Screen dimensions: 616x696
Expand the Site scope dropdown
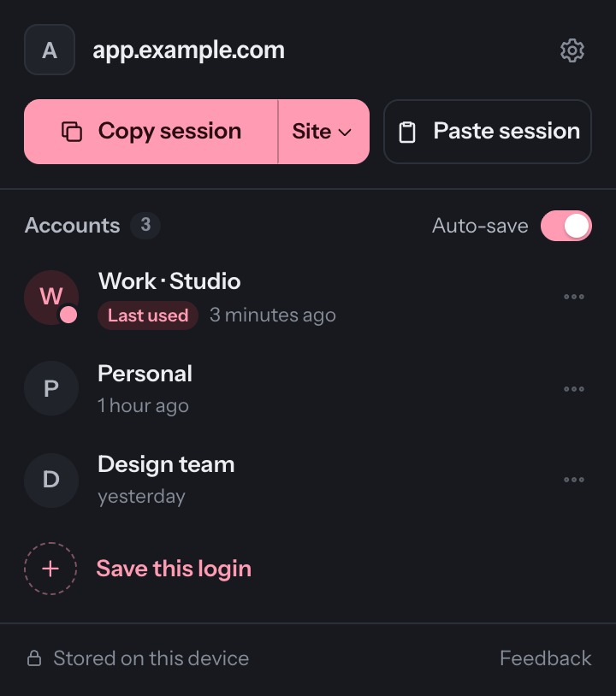pyautogui.click(x=323, y=132)
